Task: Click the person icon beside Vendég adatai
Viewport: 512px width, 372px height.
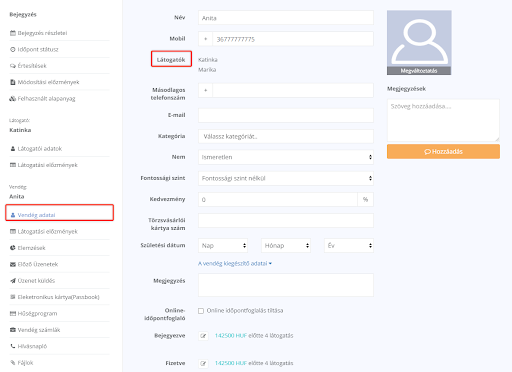Action: click(13, 215)
